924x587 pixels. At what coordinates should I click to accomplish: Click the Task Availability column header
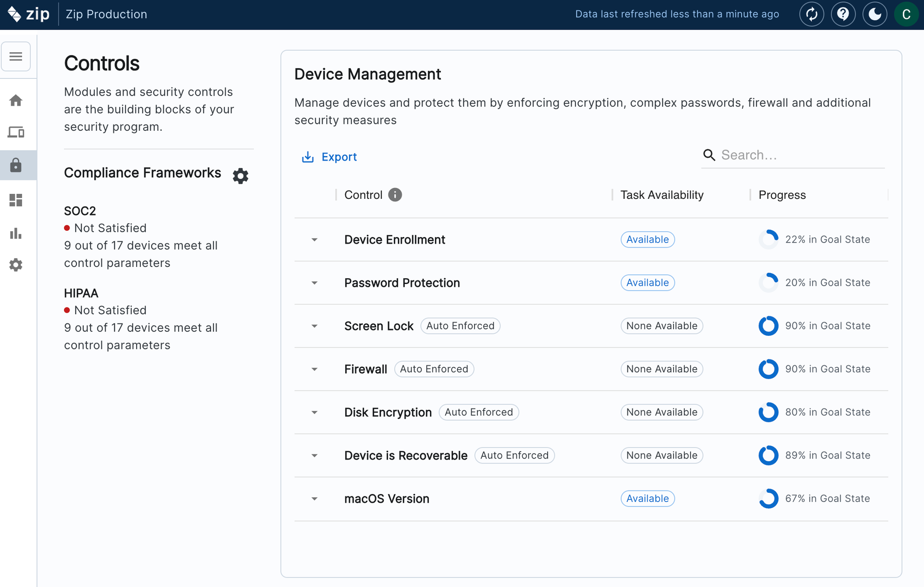pyautogui.click(x=661, y=195)
